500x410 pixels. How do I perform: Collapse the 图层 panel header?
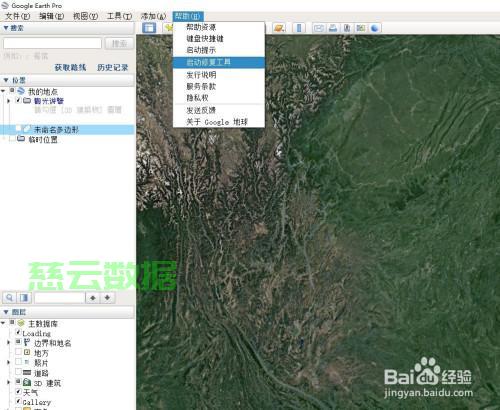point(67,312)
